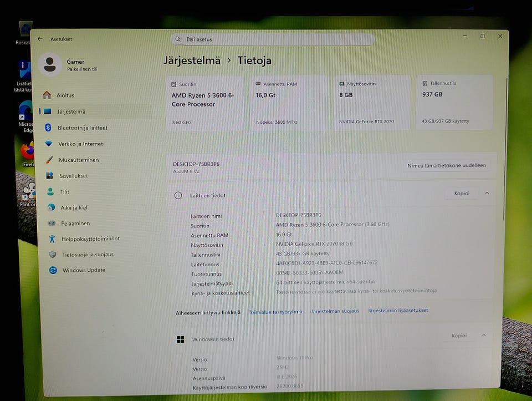Click the Sovellukset apps icon

50,176
